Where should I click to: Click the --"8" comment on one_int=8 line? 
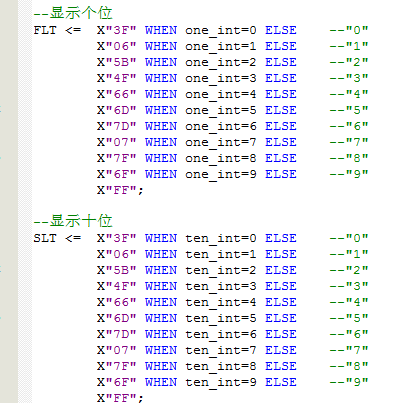coord(349,158)
